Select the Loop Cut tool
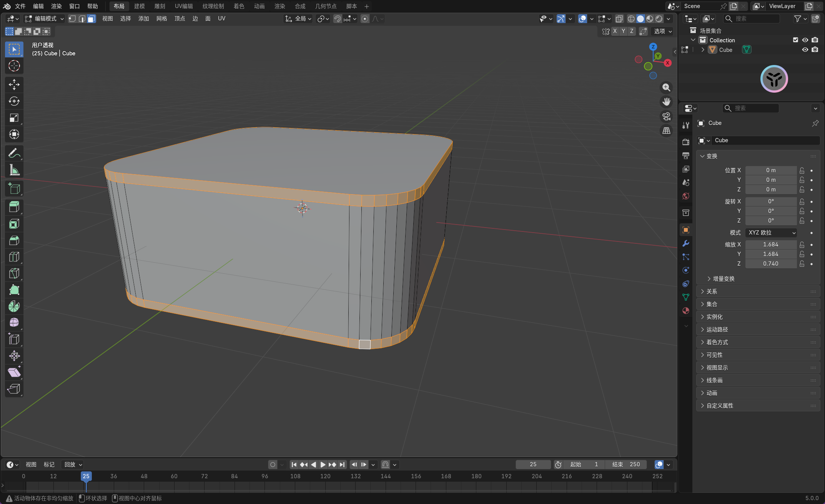Image resolution: width=825 pixels, height=504 pixels. coord(14,257)
